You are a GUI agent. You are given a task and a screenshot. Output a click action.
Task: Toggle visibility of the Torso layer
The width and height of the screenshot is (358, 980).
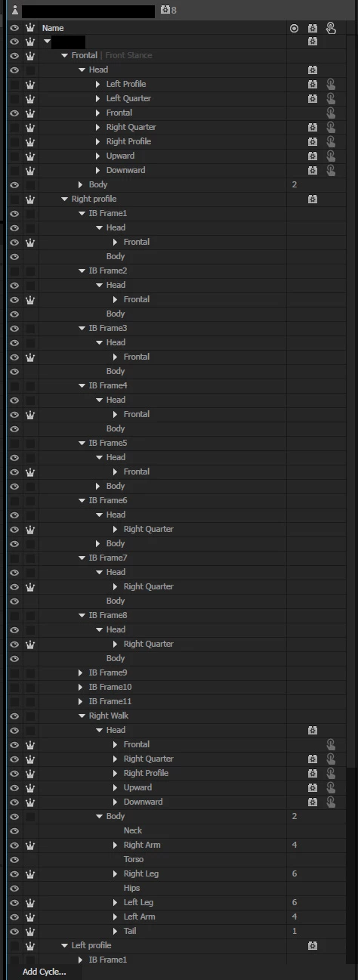click(14, 859)
